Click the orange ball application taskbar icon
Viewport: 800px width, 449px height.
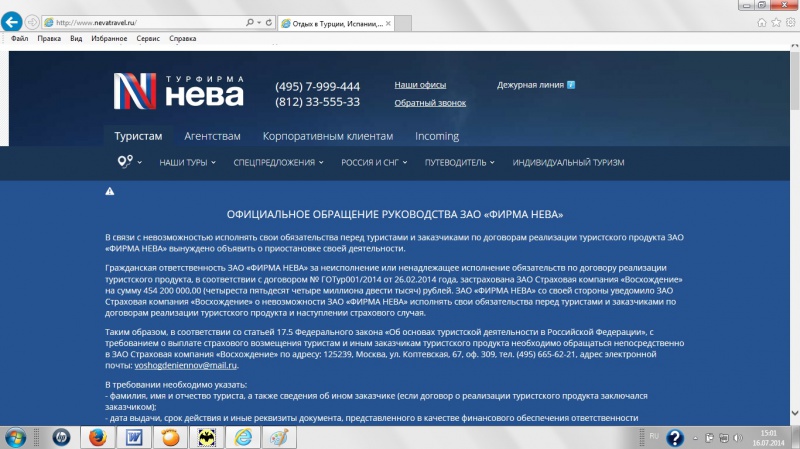click(170, 438)
